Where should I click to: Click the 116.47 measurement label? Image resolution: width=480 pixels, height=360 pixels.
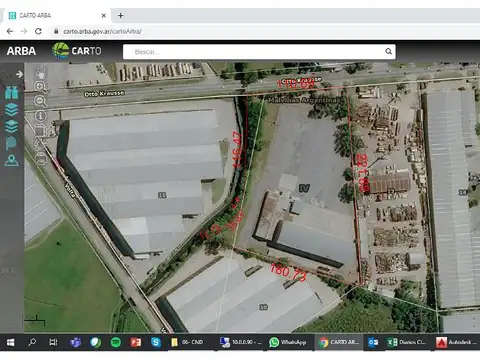tap(237, 150)
